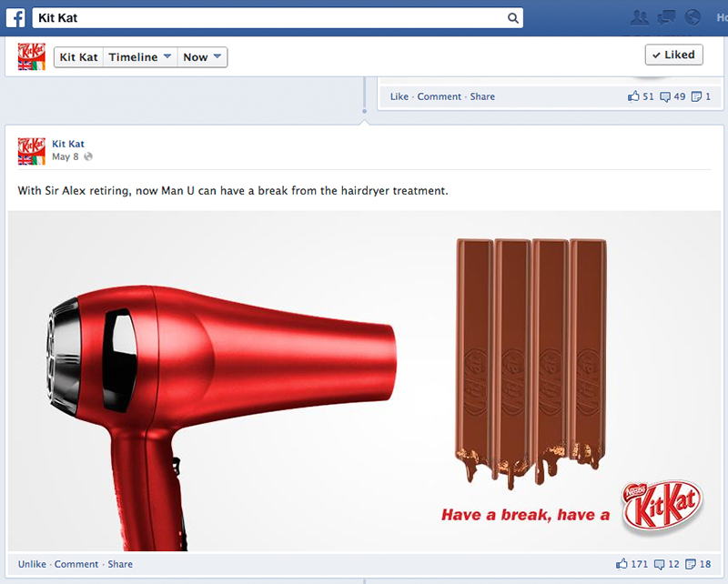728x584 pixels.
Task: Click the search magnifier icon
Action: [x=512, y=18]
